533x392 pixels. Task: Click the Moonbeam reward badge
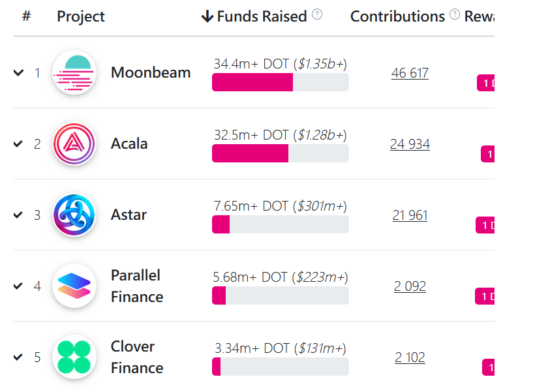coord(486,83)
